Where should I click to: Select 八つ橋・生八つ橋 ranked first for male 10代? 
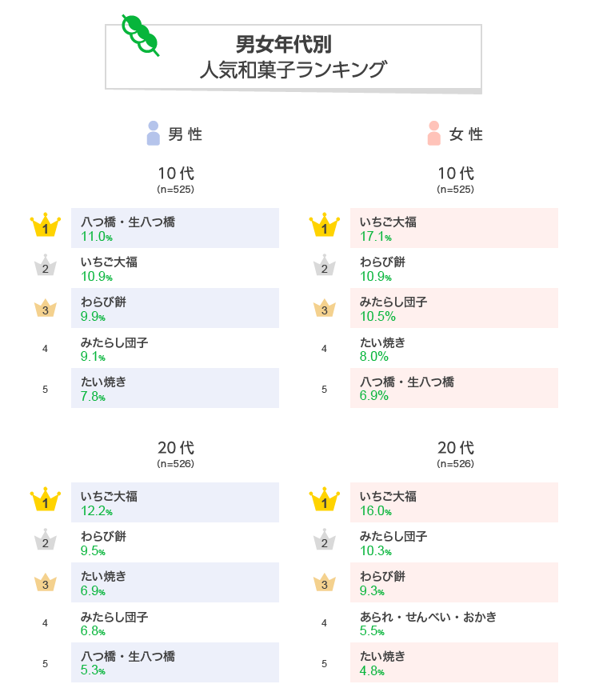click(128, 222)
